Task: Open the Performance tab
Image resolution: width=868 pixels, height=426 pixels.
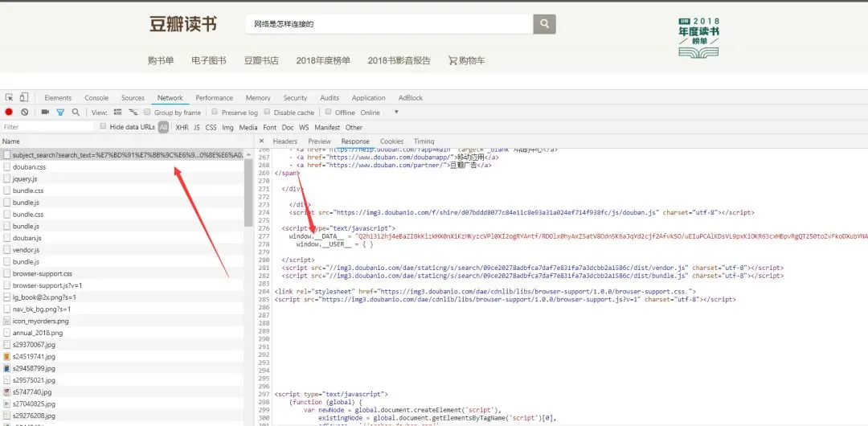Action: click(x=215, y=98)
